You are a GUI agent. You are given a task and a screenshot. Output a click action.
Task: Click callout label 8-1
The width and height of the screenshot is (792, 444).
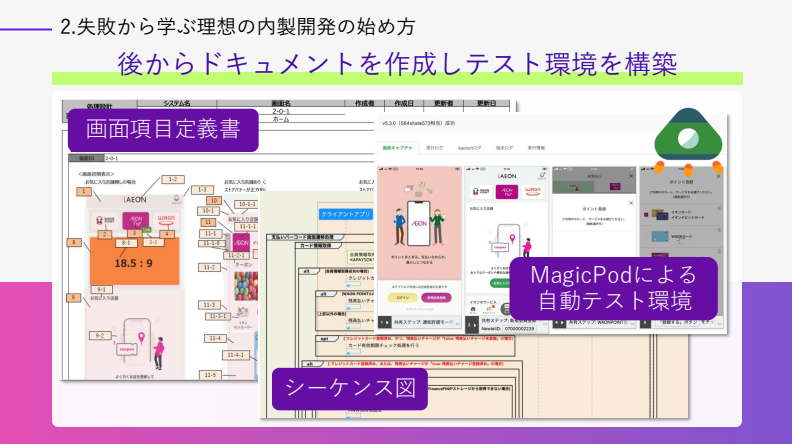point(126,243)
